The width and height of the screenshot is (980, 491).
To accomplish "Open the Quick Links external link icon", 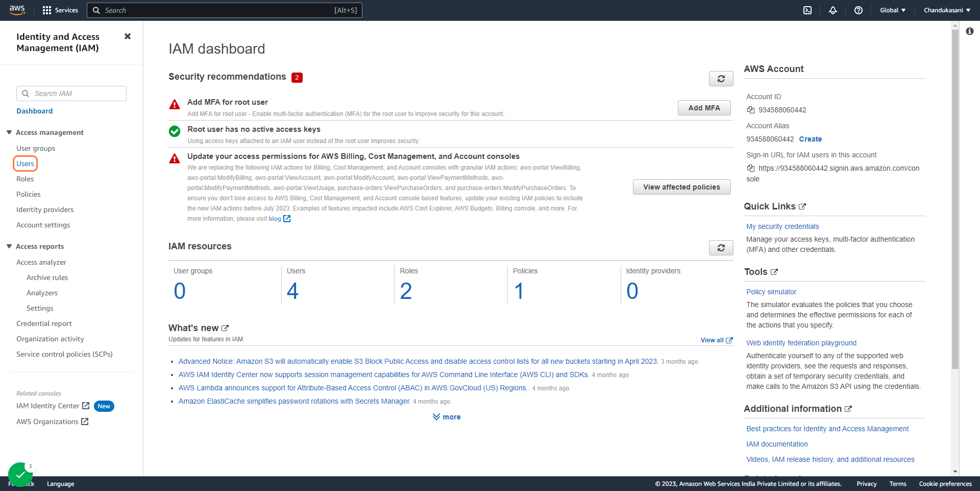I will coord(802,206).
